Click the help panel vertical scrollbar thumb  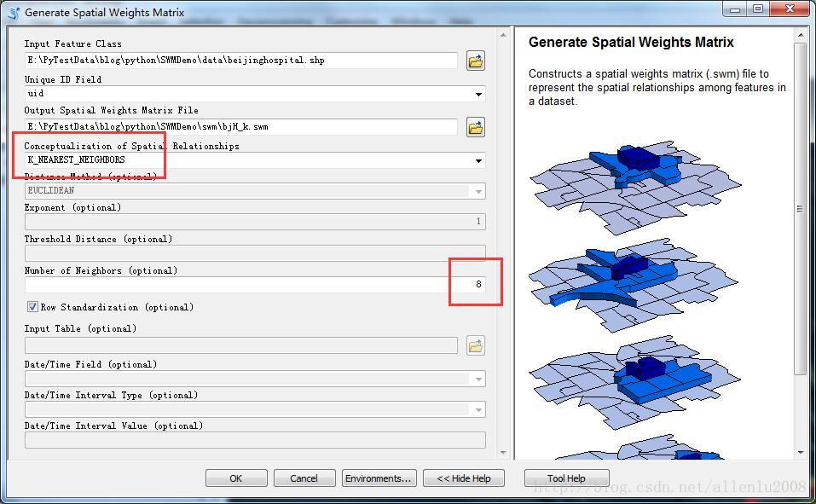pos(800,208)
